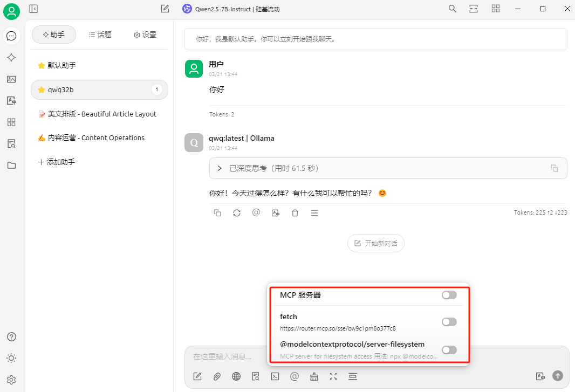This screenshot has width=575, height=392.
Task: Delete the assistant reply message
Action: [x=295, y=213]
